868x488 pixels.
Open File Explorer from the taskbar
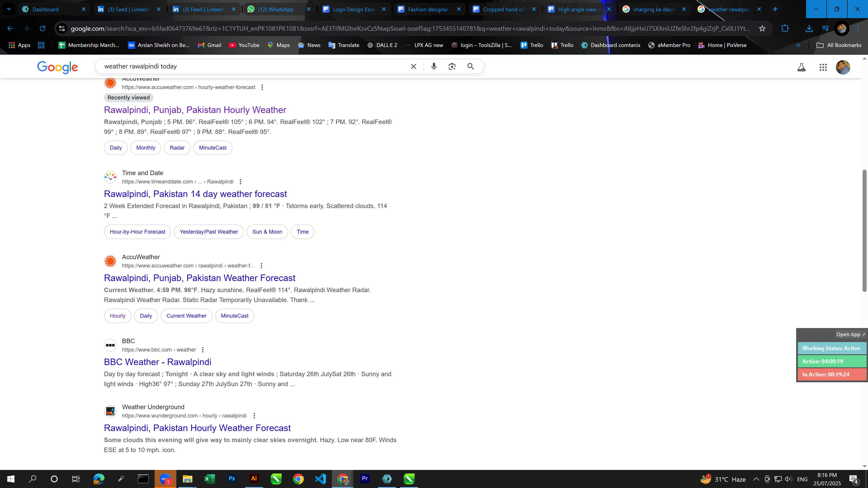pyautogui.click(x=187, y=479)
